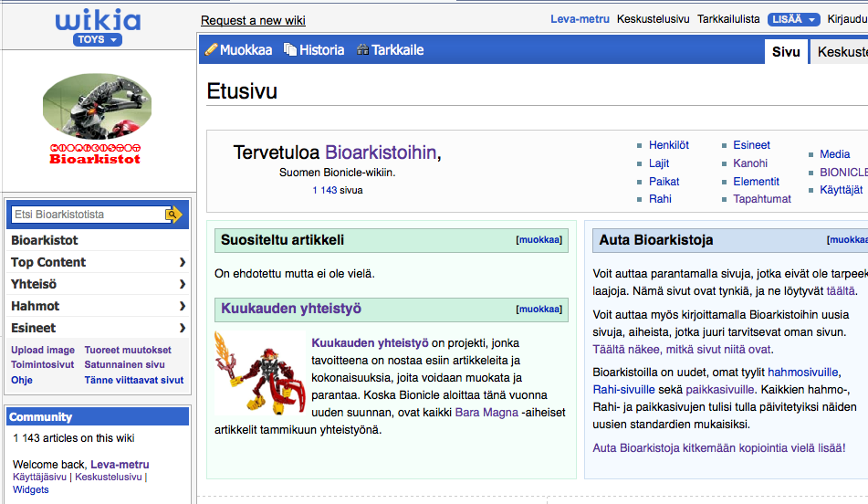Click the red Bionicle figure image

[x=259, y=373]
